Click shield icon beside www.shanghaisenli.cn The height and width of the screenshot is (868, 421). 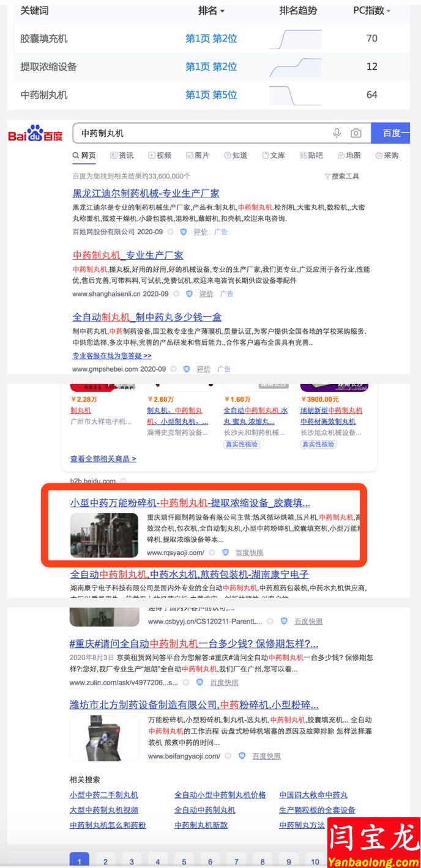(188, 294)
